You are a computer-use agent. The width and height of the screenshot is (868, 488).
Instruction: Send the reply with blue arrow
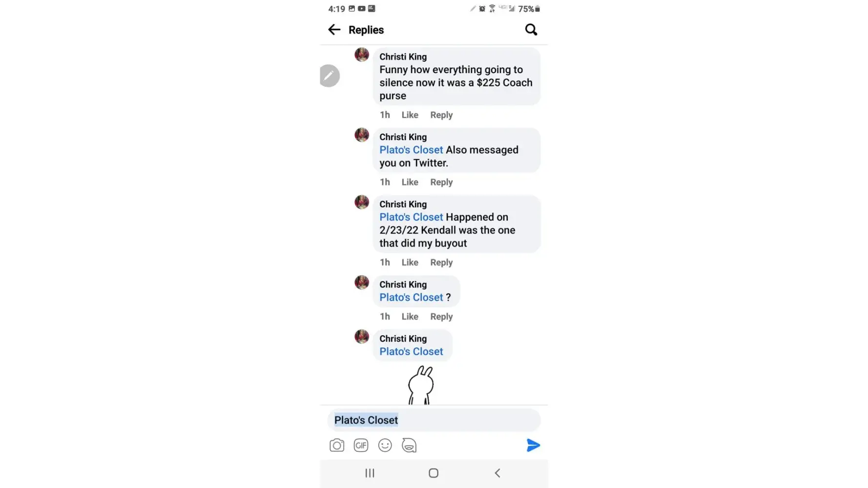[x=533, y=445]
